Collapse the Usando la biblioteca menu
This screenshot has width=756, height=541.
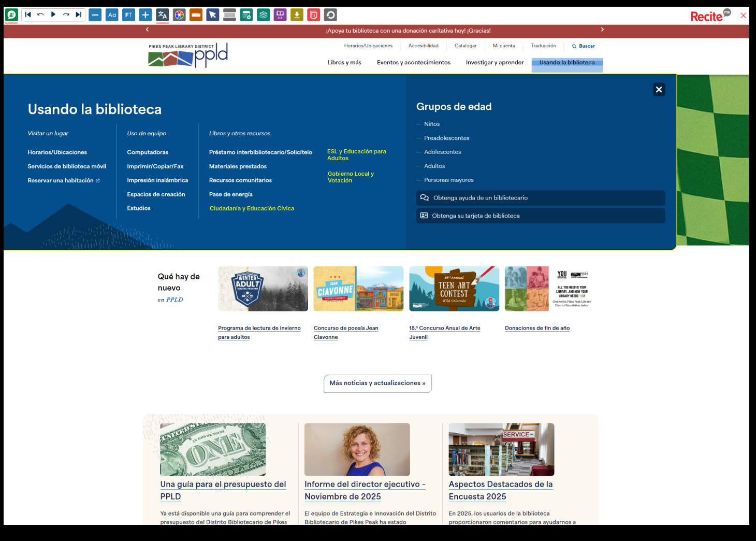[567, 63]
